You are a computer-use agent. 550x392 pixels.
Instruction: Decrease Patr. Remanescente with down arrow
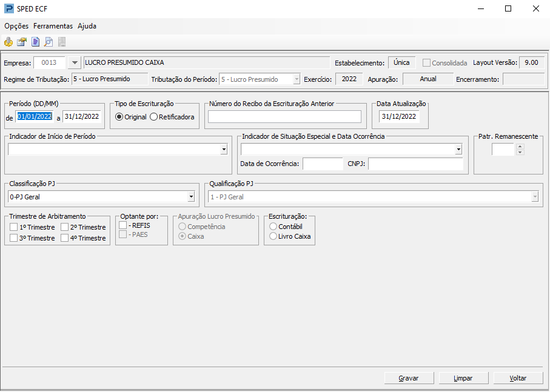[x=520, y=153]
